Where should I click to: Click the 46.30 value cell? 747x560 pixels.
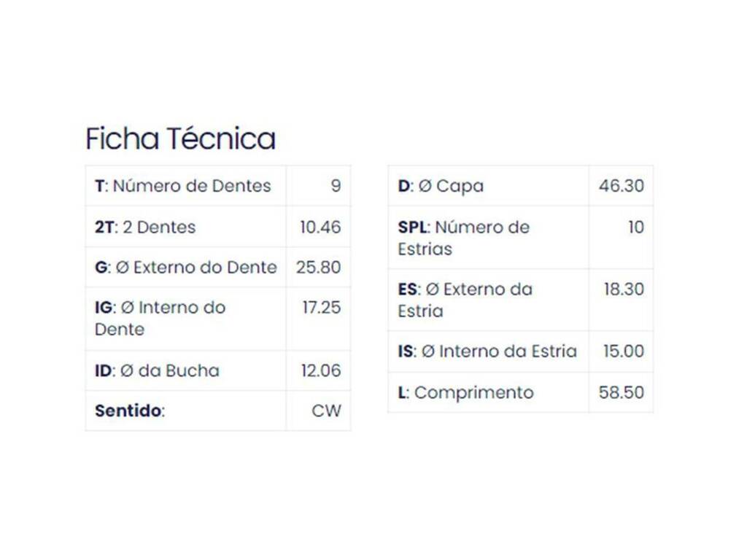click(x=621, y=186)
